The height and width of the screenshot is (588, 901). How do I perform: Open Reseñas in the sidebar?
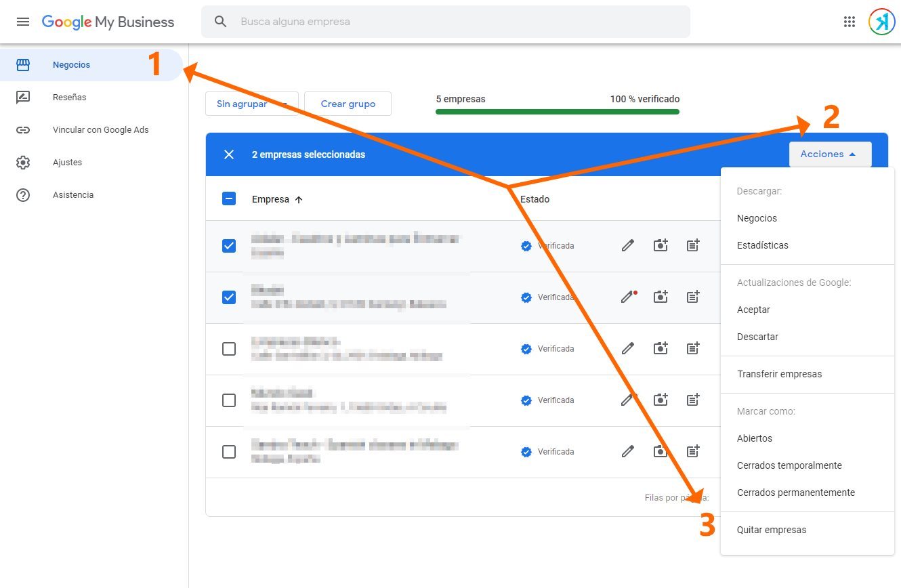click(x=69, y=98)
